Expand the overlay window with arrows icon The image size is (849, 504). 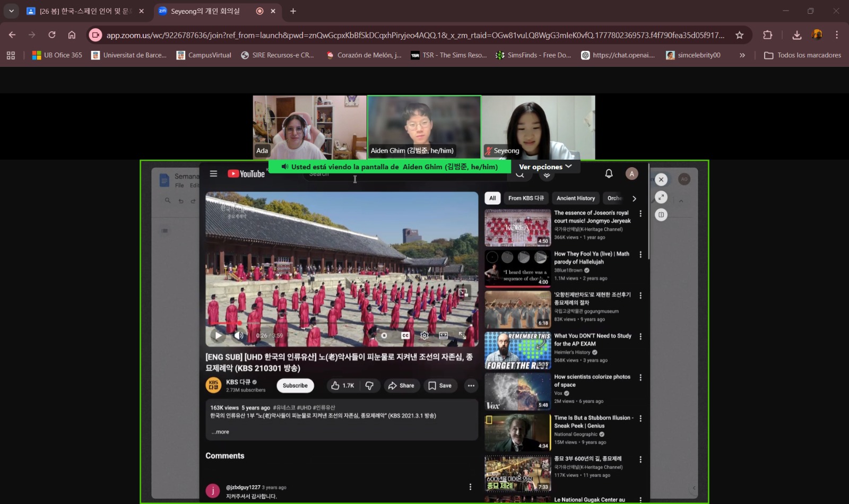[x=661, y=197]
